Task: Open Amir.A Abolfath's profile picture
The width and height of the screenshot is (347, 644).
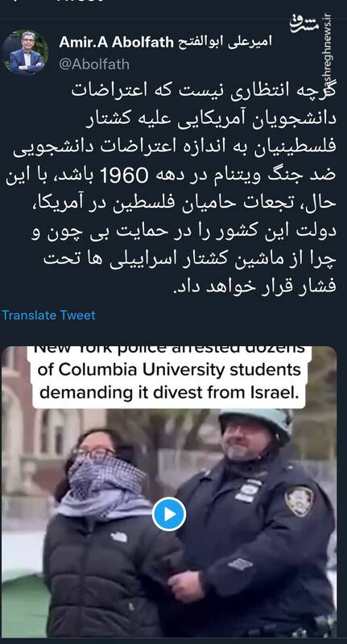Action: coord(25,52)
